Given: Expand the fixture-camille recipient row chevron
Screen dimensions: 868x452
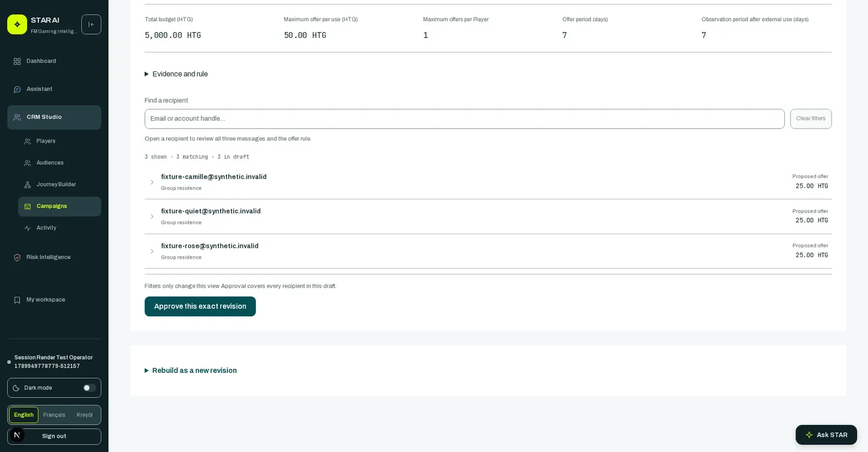Looking at the screenshot, I should point(152,182).
